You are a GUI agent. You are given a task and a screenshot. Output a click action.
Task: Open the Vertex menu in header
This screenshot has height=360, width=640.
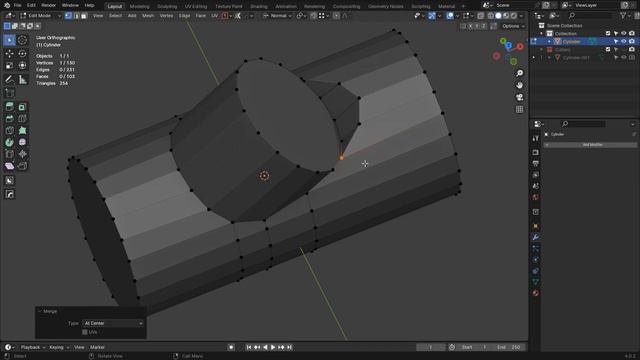[x=166, y=16]
